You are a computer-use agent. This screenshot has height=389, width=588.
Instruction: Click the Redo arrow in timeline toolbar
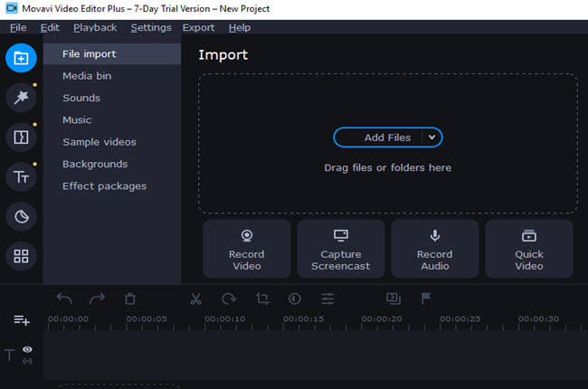pyautogui.click(x=97, y=299)
